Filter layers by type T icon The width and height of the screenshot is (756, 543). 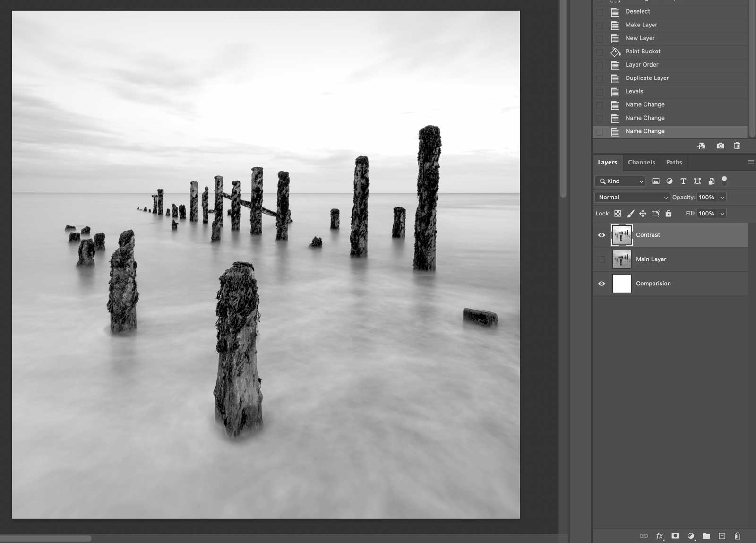coord(683,181)
